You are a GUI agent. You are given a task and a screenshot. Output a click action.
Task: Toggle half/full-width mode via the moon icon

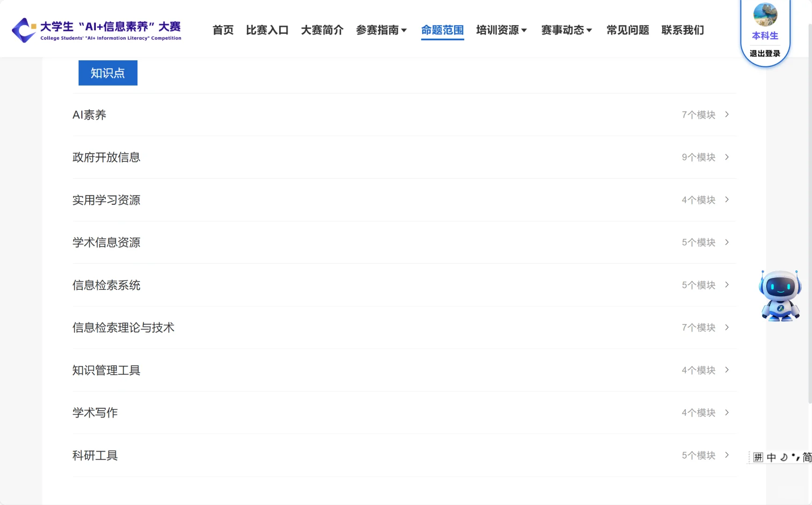coord(783,457)
